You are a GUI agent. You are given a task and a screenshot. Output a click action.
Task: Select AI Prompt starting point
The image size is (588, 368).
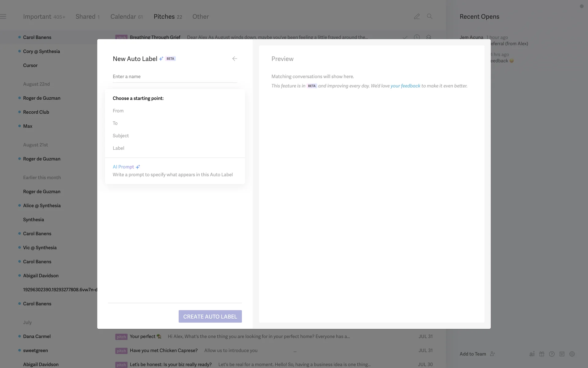[x=123, y=167]
